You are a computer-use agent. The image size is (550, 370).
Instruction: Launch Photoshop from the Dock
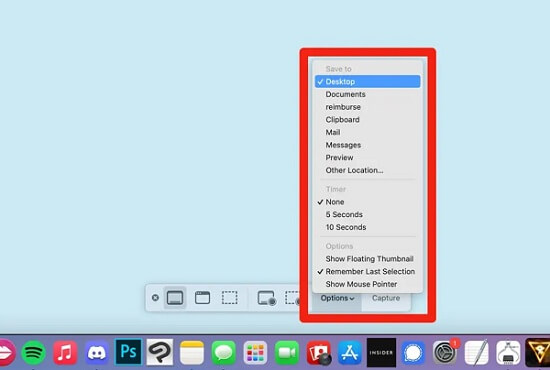click(x=128, y=352)
